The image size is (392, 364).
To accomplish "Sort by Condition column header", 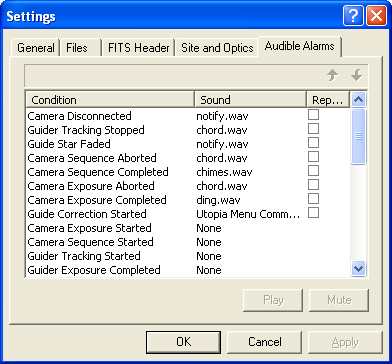I will tap(110, 100).
